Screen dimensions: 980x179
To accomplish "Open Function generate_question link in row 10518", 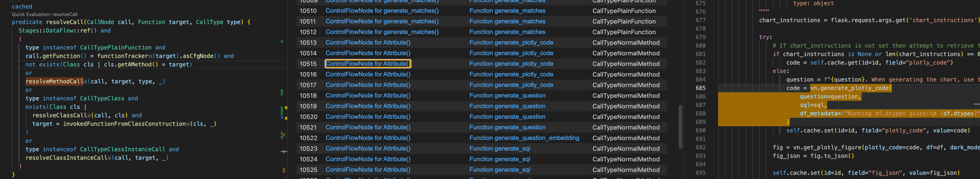I will pos(507,95).
